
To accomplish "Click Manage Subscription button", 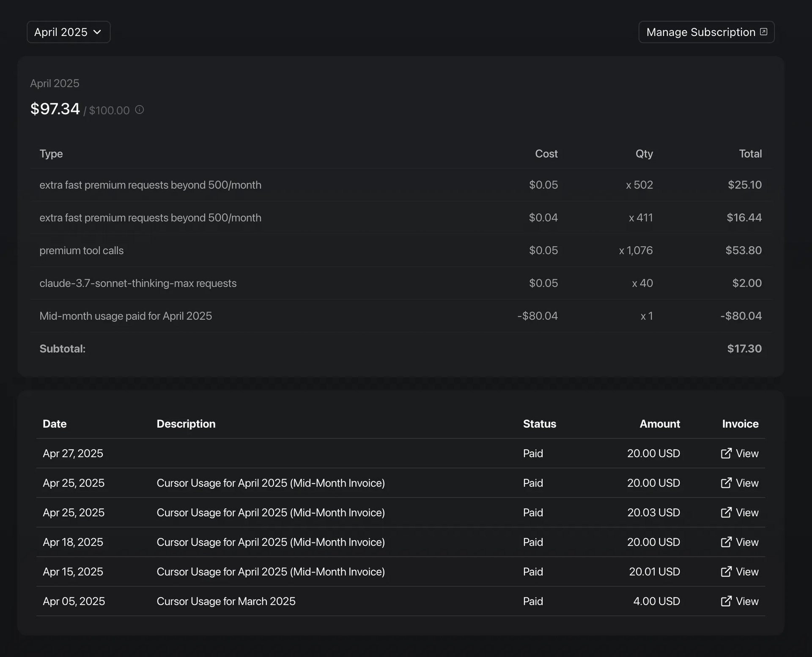I will click(x=700, y=32).
